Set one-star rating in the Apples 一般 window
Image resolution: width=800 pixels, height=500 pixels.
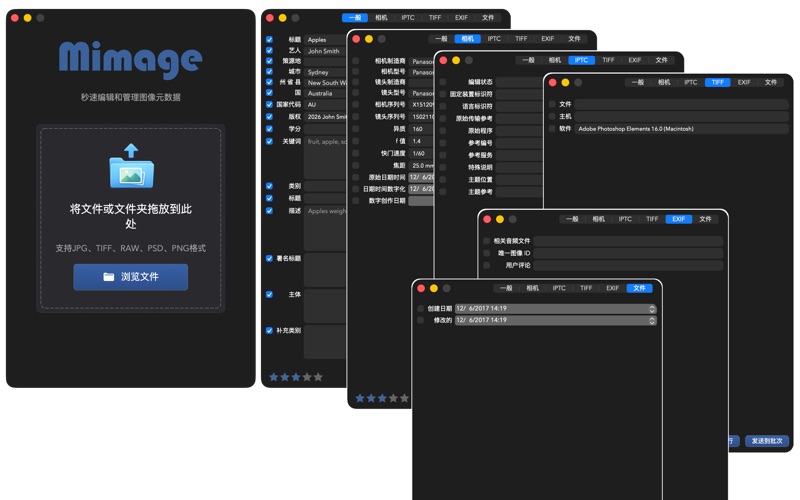[273, 377]
